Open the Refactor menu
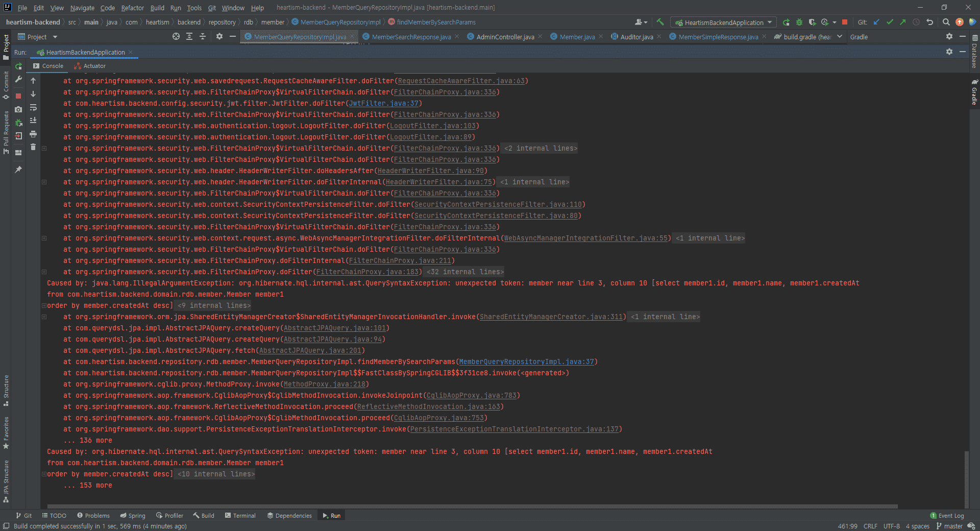This screenshot has width=980, height=531. click(132, 8)
